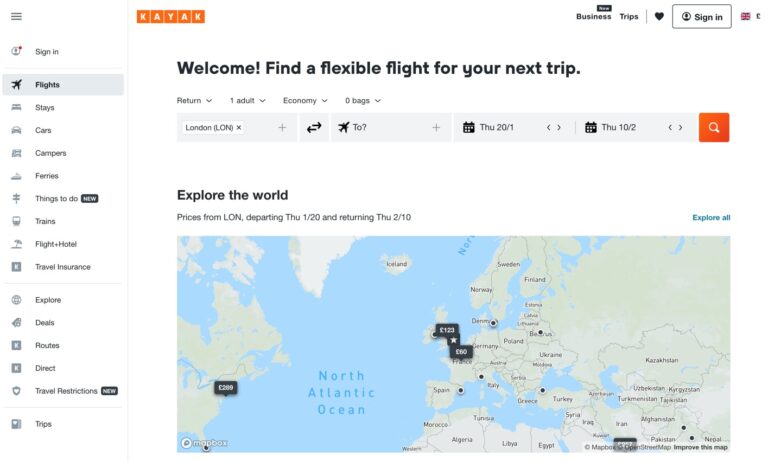
Task: Open Campers from the sidebar
Action: pyautogui.click(x=50, y=153)
